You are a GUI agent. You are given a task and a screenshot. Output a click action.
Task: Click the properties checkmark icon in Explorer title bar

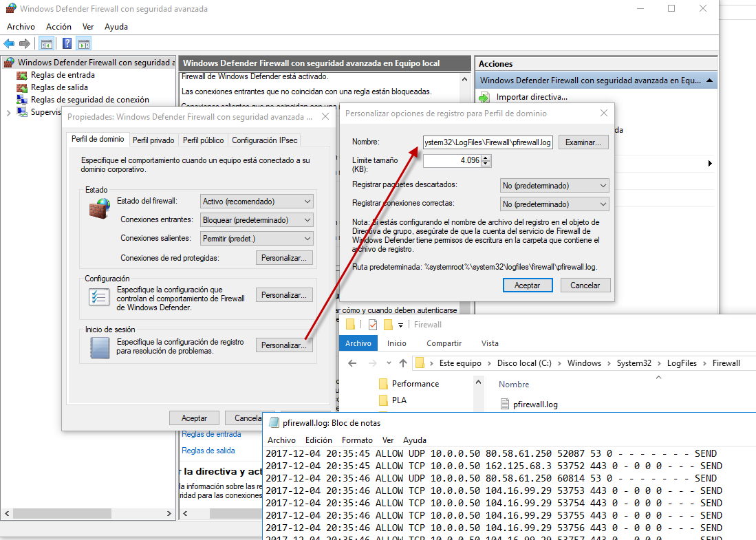point(373,325)
